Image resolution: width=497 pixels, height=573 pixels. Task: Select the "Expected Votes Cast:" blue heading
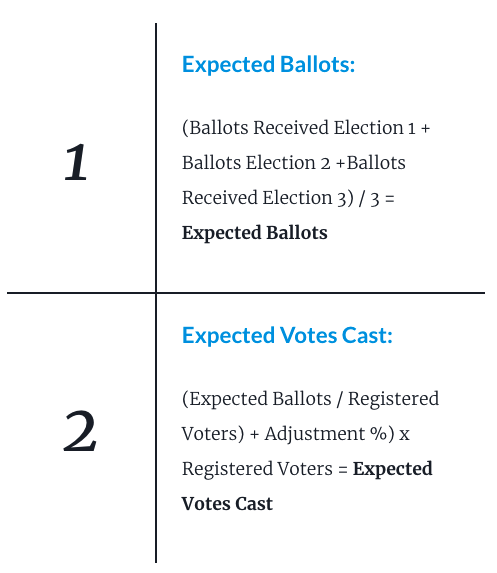tap(287, 336)
